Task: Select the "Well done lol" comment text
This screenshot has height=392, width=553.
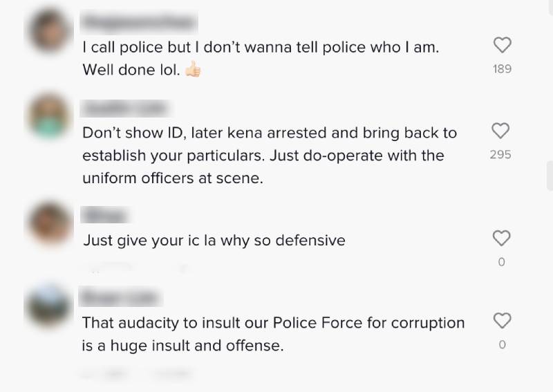Action: point(131,70)
